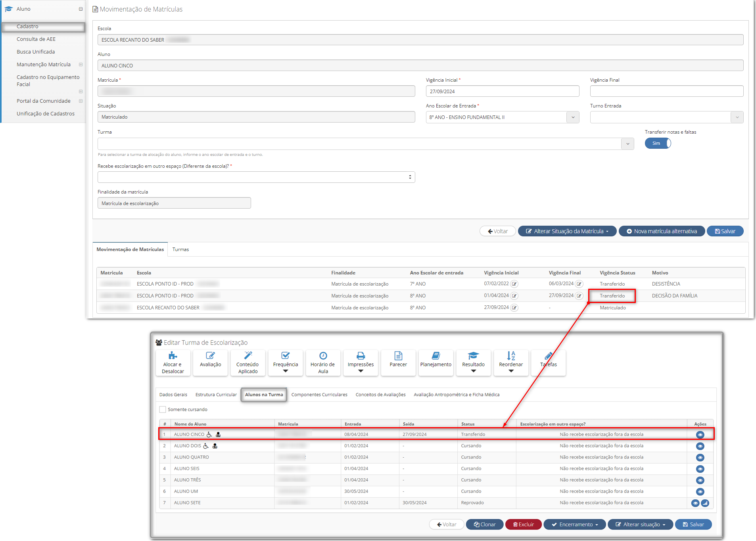Viewport: 756px width, 541px height.
Task: Click Salvar in Movimentação de Matrículas
Action: 725,231
